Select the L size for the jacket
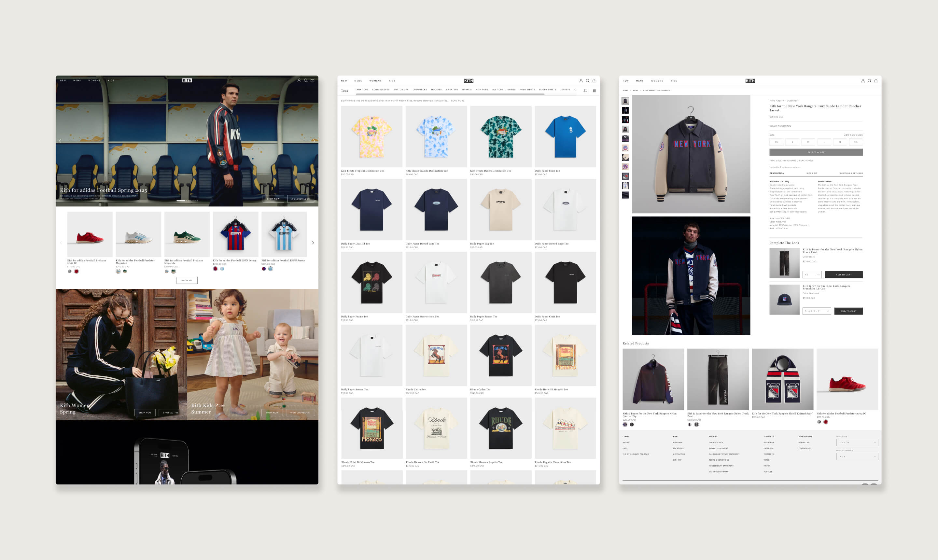Viewport: 938px width, 560px height. pyautogui.click(x=824, y=142)
